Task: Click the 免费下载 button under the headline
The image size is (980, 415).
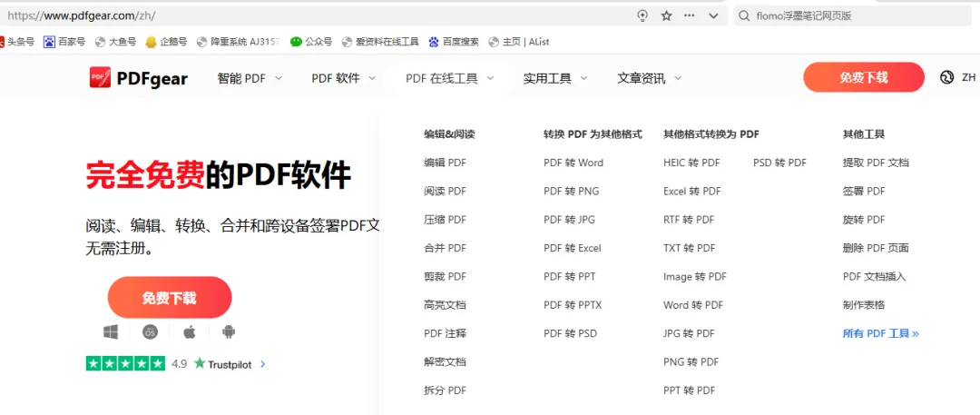Action: tap(170, 298)
